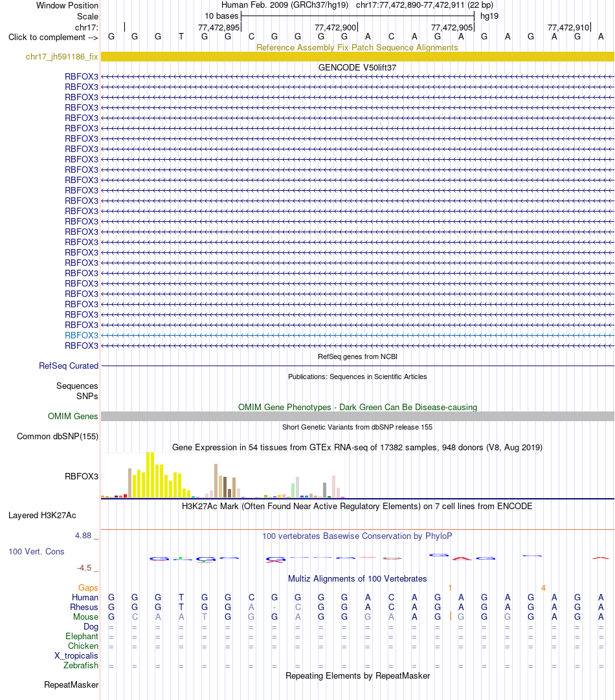Click the orange gap count '4' in Gaps row

[x=543, y=588]
